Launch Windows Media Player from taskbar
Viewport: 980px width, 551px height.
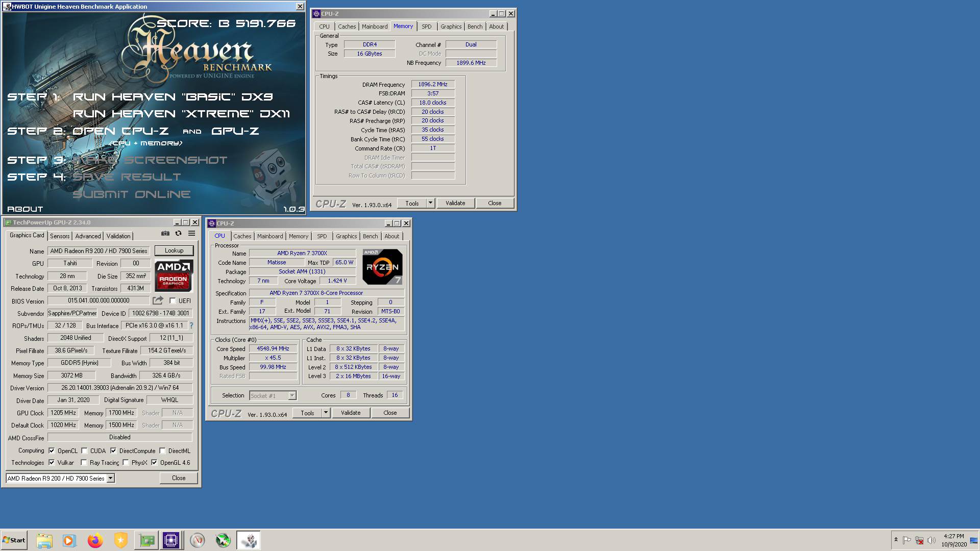(69, 540)
